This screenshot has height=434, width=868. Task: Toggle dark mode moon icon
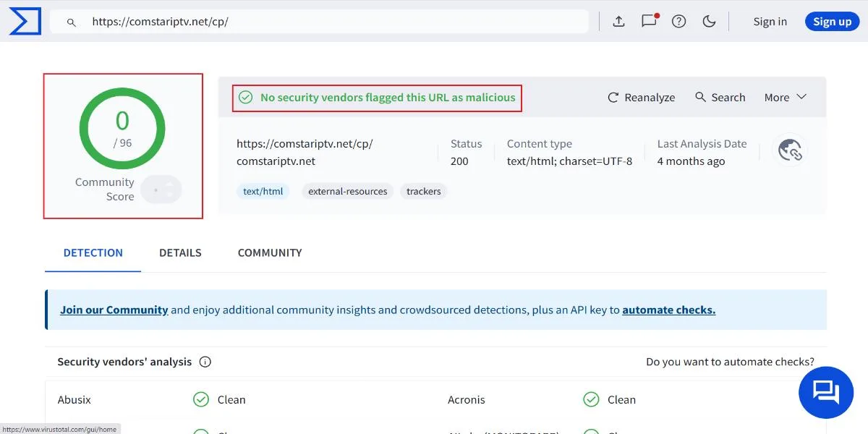(709, 22)
